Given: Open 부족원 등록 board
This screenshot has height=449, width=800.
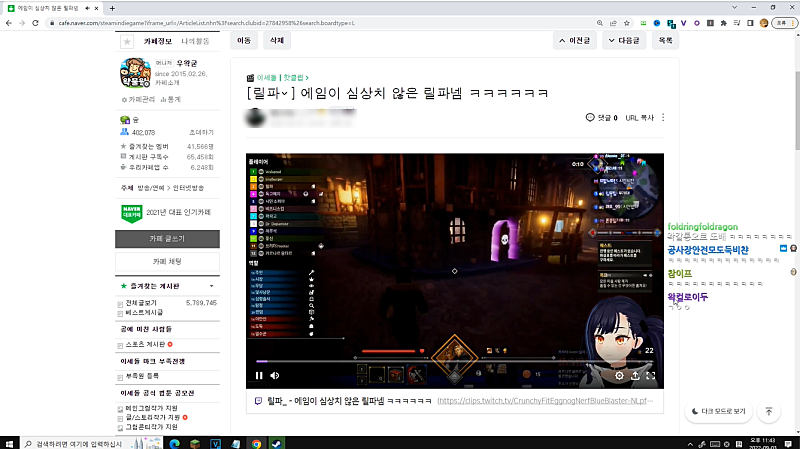Looking at the screenshot, I should coord(142,376).
